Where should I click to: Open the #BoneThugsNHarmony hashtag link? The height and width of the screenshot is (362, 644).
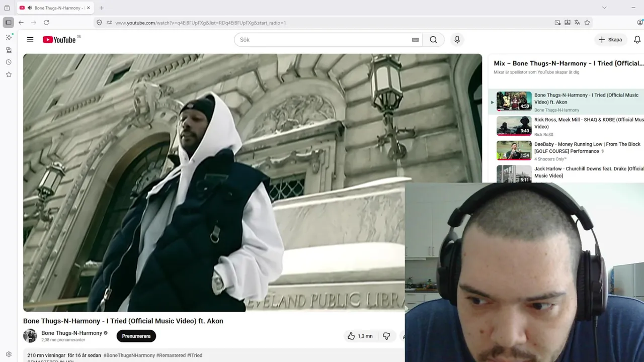point(129,355)
